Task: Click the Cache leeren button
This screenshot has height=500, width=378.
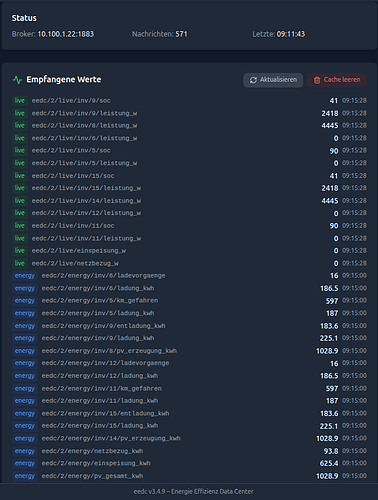Action: (x=337, y=80)
